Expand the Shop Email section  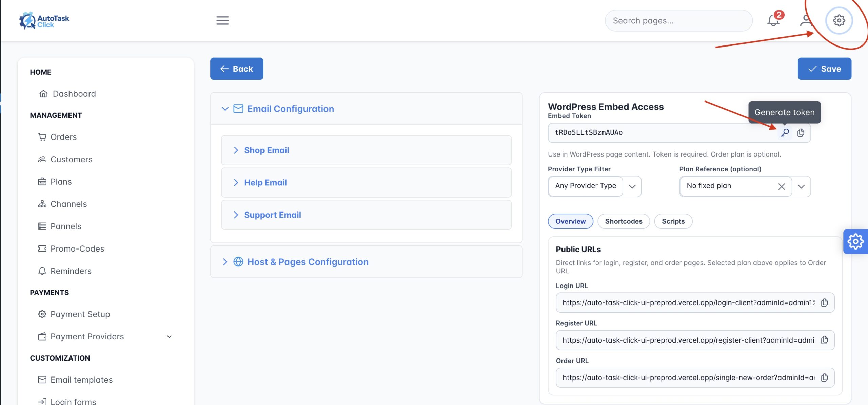(x=366, y=150)
